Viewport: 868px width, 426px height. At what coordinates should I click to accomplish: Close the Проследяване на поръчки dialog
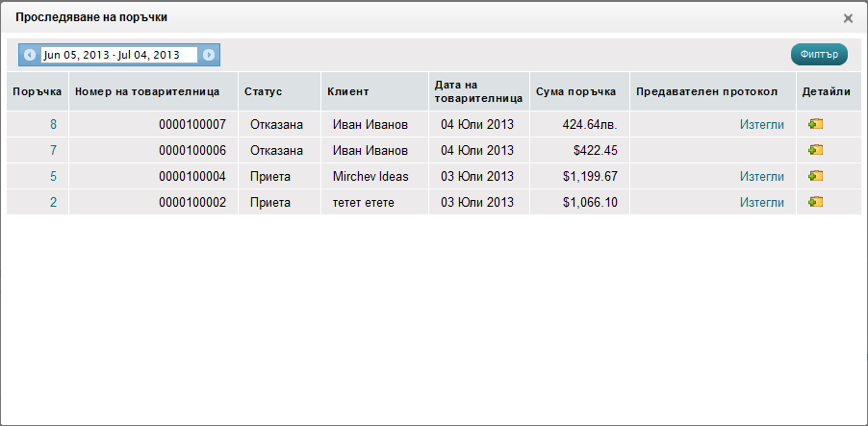coord(848,18)
